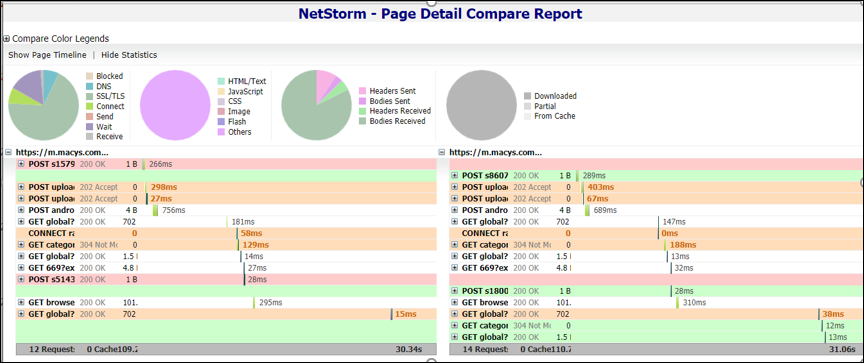This screenshot has width=864, height=363.
Task: Select the CONNECT row showing 0ms
Action: pyautogui.click(x=656, y=233)
